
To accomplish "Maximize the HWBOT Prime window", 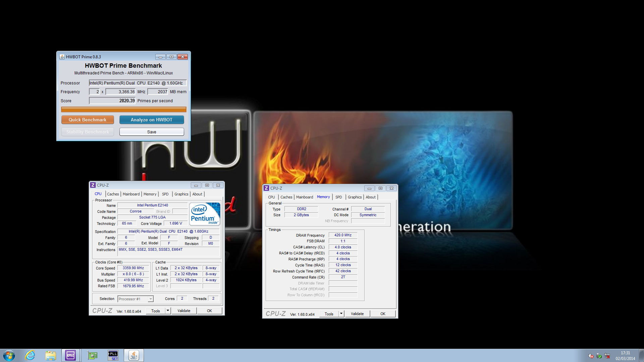I will [171, 57].
